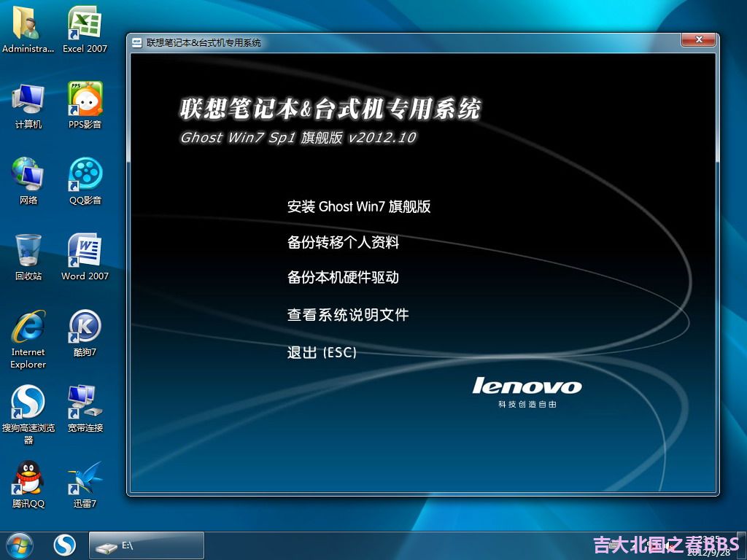
Task: Select the E:\ taskbar window button
Action: pyautogui.click(x=146, y=545)
